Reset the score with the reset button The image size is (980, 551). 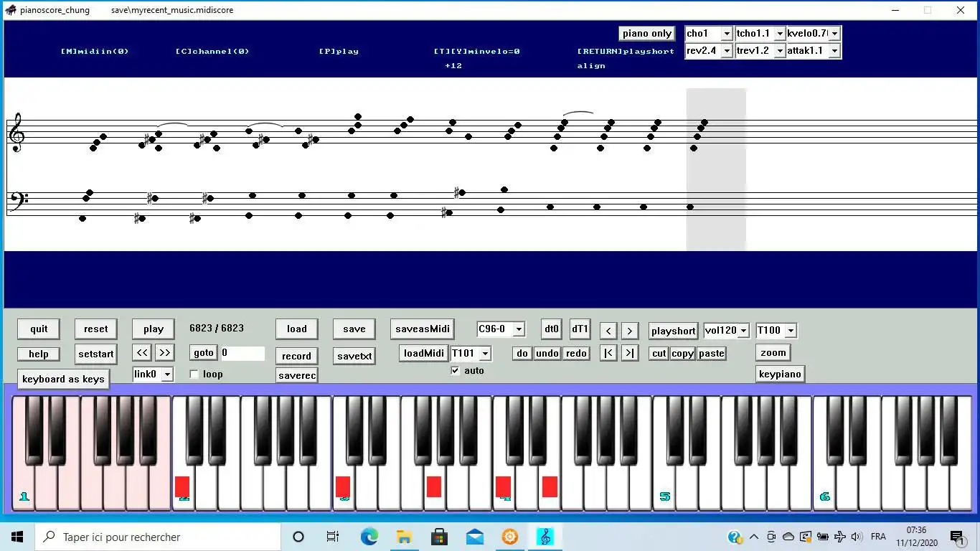[95, 329]
